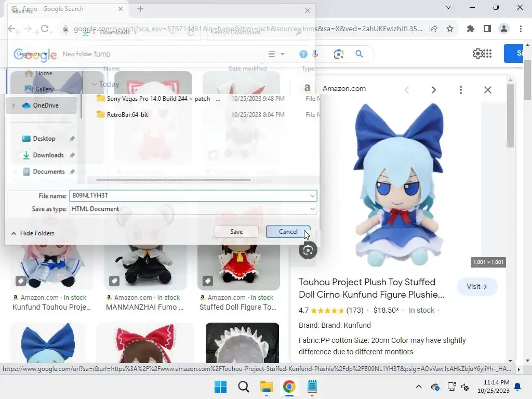This screenshot has width=532, height=399.
Task: Open the File name history dropdown arrow
Action: tap(312, 196)
